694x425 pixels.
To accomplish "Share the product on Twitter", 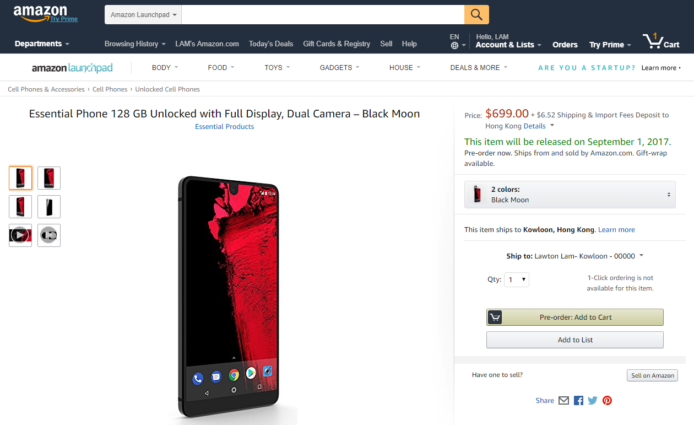I will [x=592, y=400].
